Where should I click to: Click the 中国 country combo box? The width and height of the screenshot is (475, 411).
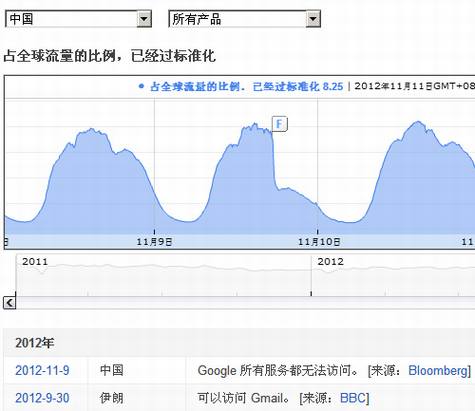[78, 19]
